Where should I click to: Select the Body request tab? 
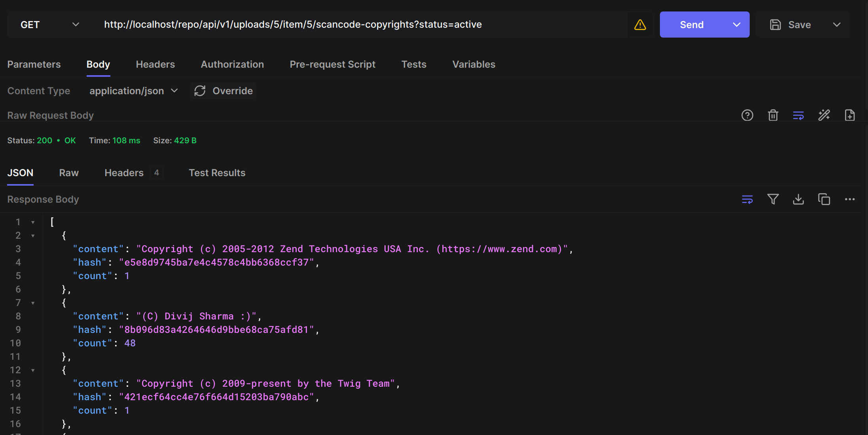pyautogui.click(x=98, y=64)
